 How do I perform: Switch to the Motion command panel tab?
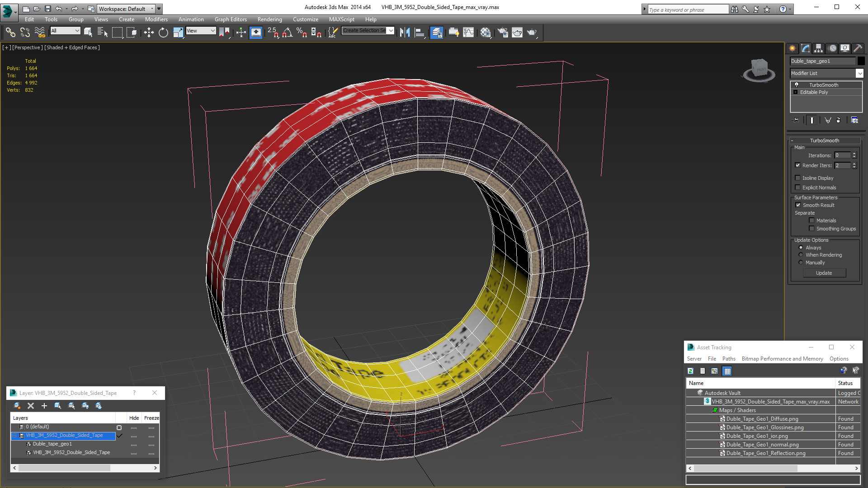832,48
